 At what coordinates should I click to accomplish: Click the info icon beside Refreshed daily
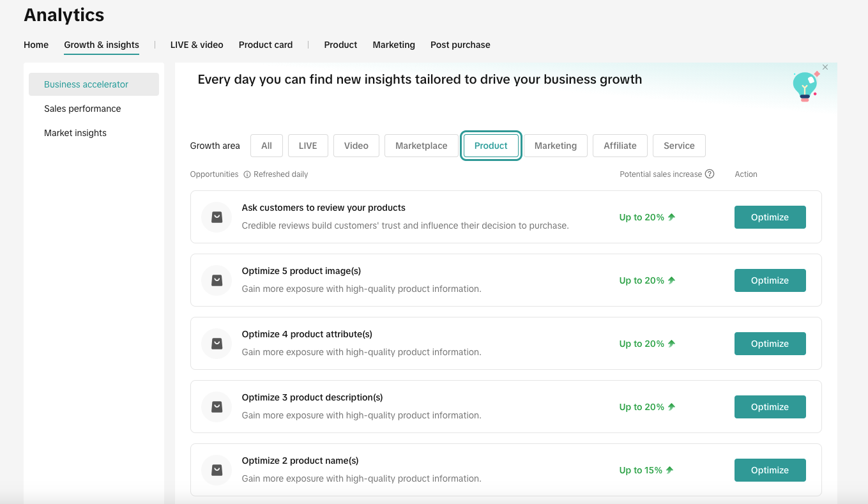(247, 174)
